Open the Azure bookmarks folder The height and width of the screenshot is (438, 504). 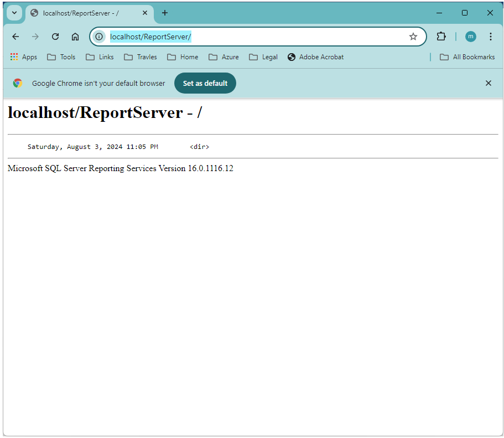(x=224, y=57)
